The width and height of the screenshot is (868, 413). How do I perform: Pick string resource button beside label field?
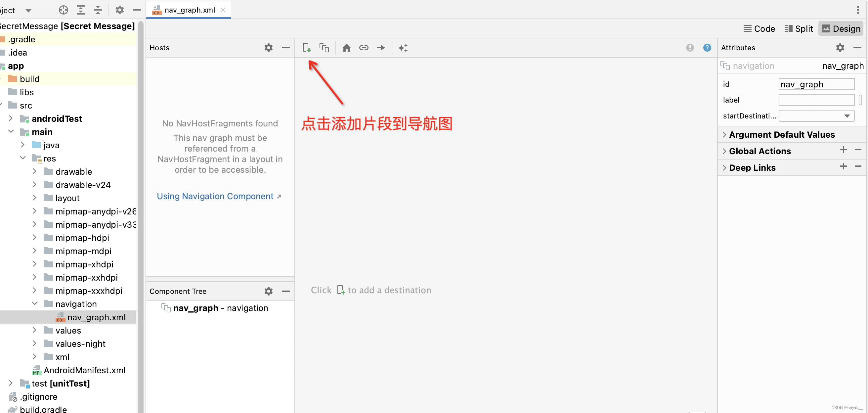coord(860,100)
